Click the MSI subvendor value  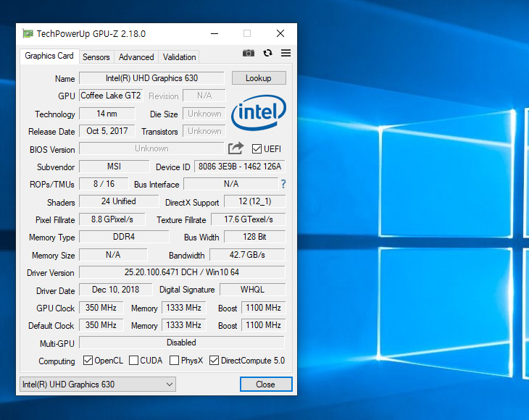[x=114, y=167]
